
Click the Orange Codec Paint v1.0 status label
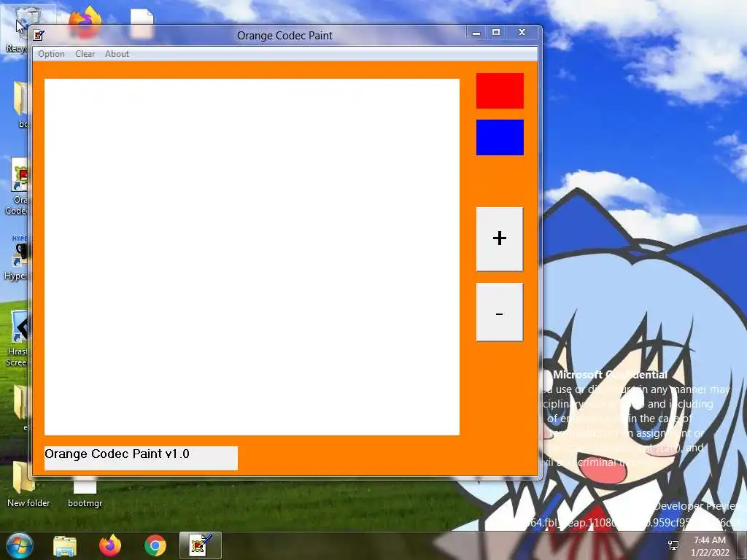[141, 458]
